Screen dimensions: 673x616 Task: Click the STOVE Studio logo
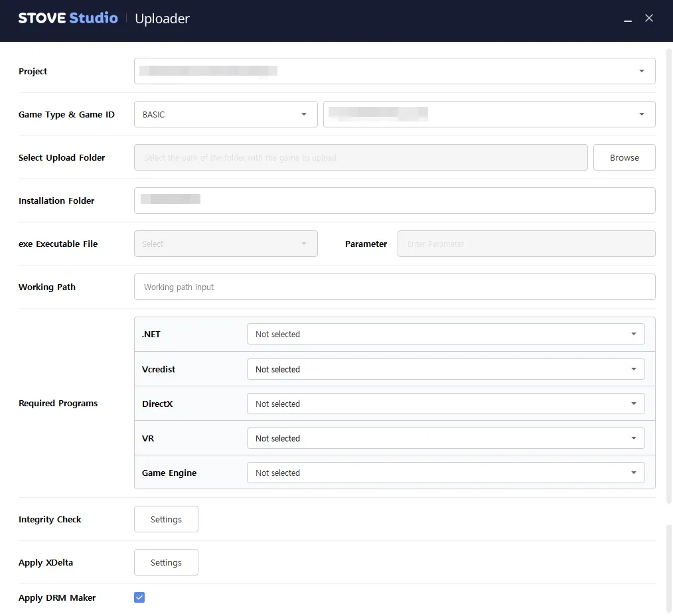[68, 18]
